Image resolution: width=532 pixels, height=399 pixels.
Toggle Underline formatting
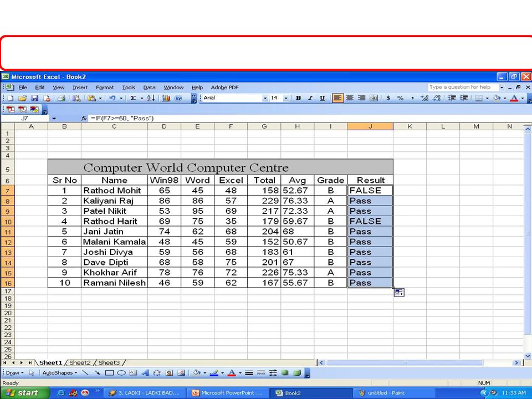pos(323,98)
